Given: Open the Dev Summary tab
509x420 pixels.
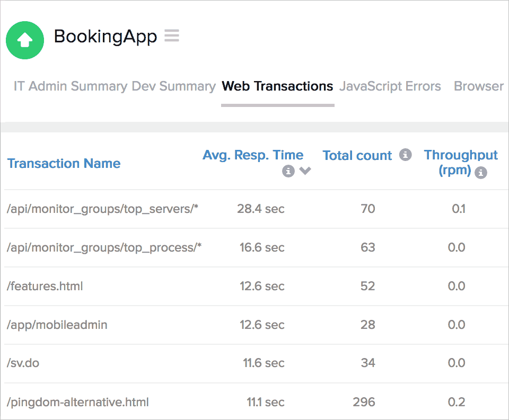Looking at the screenshot, I should click(173, 86).
